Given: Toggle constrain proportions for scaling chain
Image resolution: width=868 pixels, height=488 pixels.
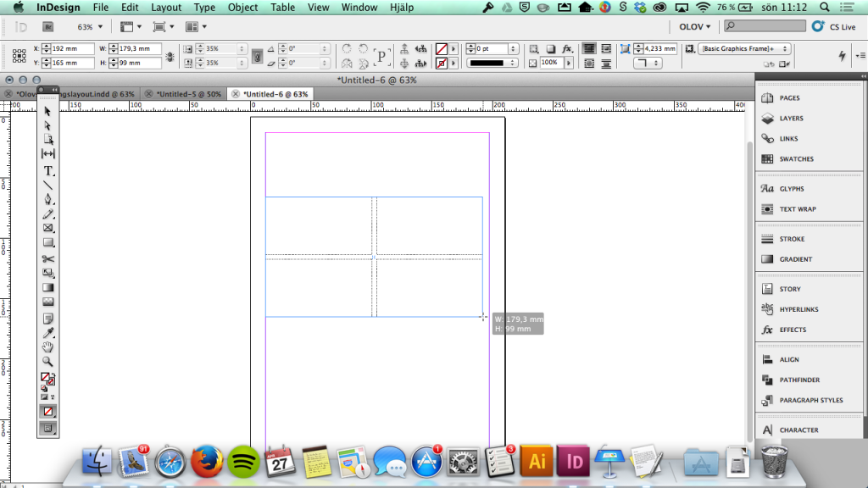Looking at the screenshot, I should [257, 56].
